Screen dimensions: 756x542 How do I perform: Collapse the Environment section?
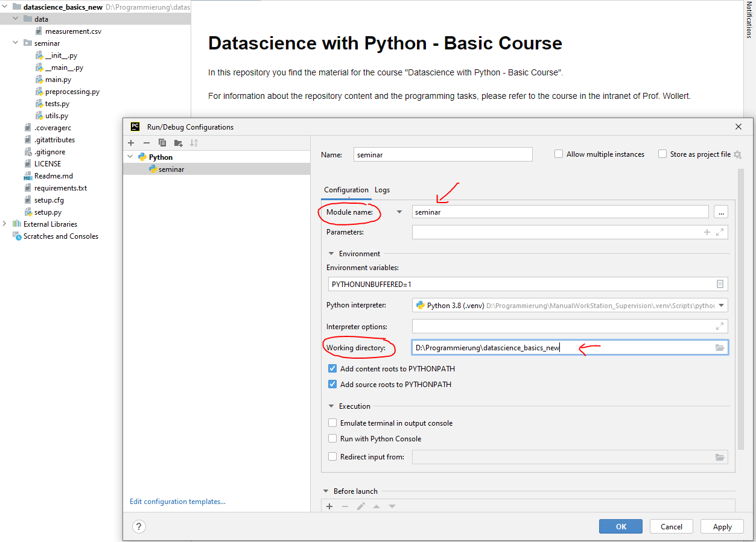(x=331, y=253)
